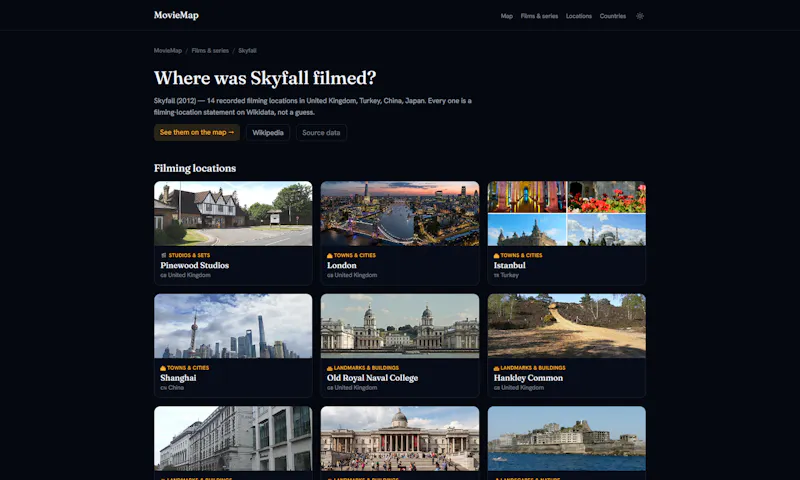The image size is (800, 480).
Task: Open the Old Royal Naval College photo
Action: [x=400, y=325]
